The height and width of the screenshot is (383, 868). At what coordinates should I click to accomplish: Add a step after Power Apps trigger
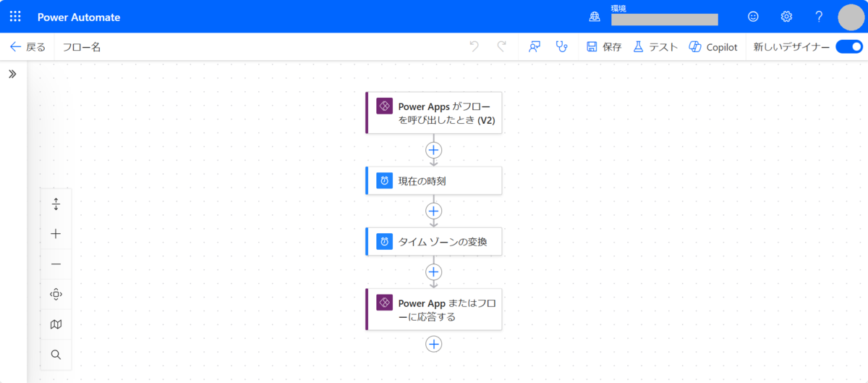tap(433, 150)
